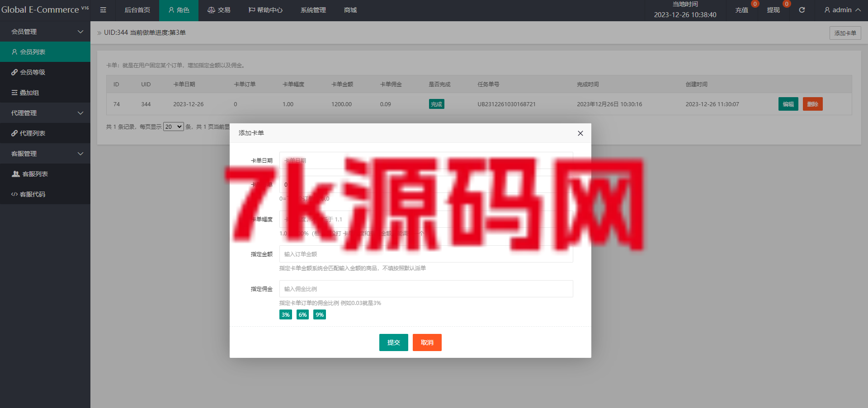868x408 pixels.
Task: Collapse the 代理管理 sidebar group
Action: (45, 113)
